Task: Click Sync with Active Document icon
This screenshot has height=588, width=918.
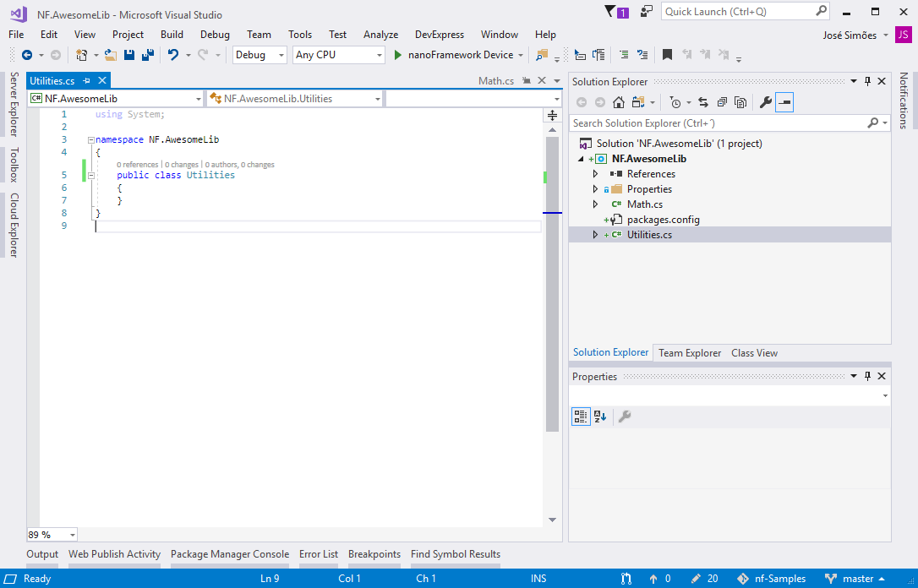Action: 703,102
